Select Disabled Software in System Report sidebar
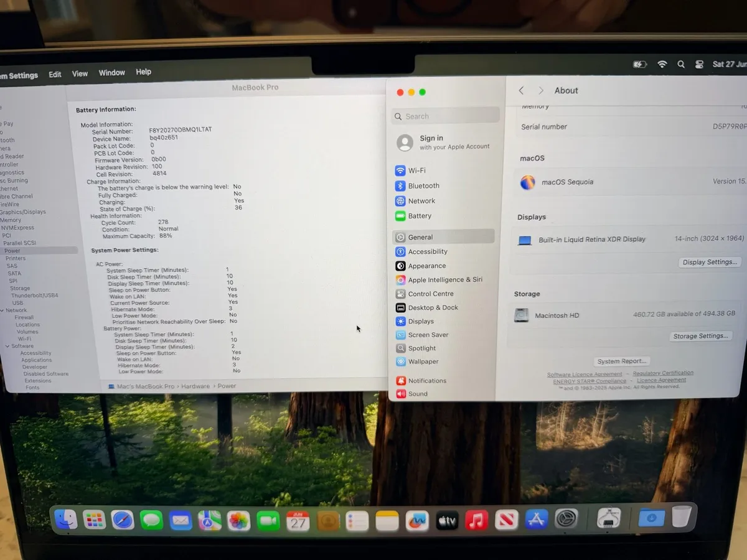Viewport: 747px width, 560px height. click(x=45, y=374)
